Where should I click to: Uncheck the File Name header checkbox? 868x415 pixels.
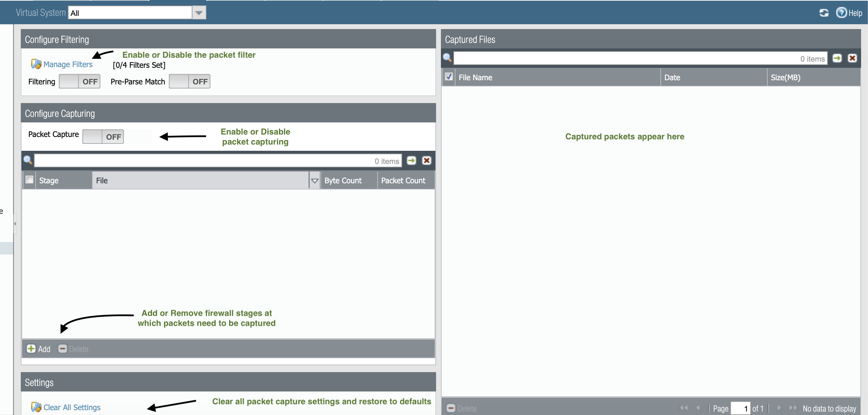coord(449,77)
